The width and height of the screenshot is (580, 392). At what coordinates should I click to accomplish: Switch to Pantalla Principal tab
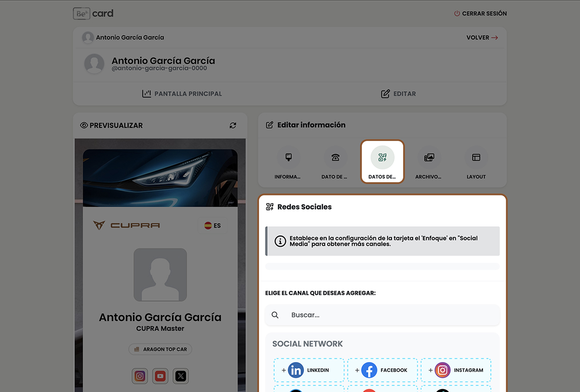coord(182,94)
